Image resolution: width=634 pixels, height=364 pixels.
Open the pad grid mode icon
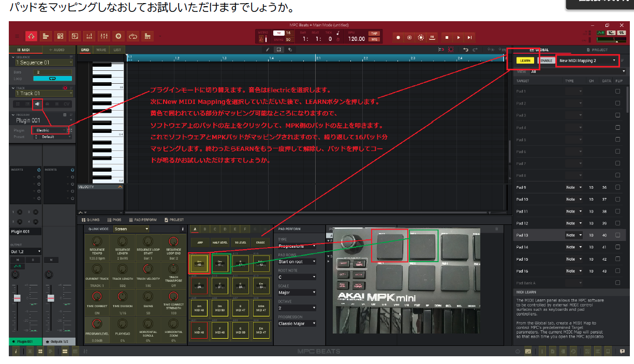click(61, 36)
